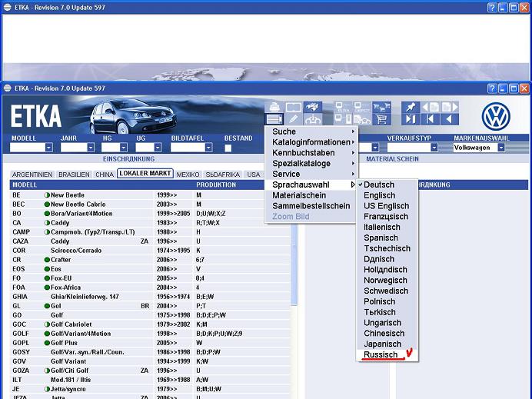Select Japanisch as the language
This screenshot has height=399, width=532.
(x=387, y=344)
